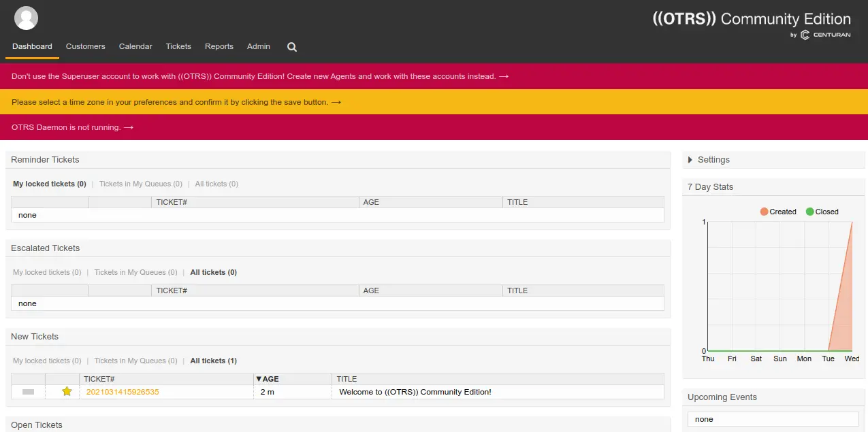
Task: Click the gray priority flag on ticket 2021031415926535
Action: click(x=28, y=392)
